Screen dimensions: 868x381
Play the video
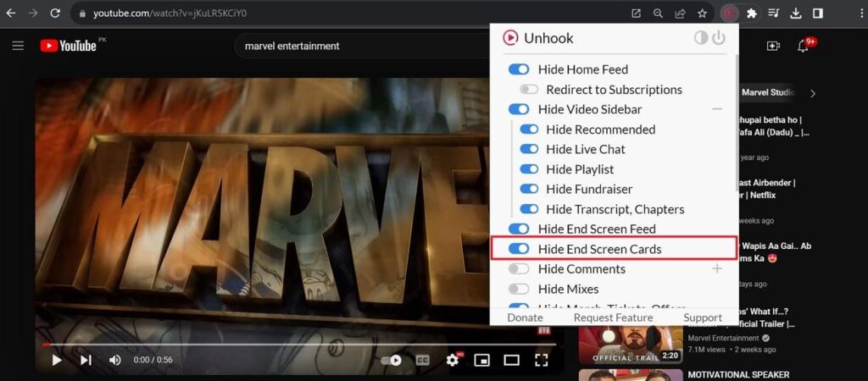click(57, 361)
